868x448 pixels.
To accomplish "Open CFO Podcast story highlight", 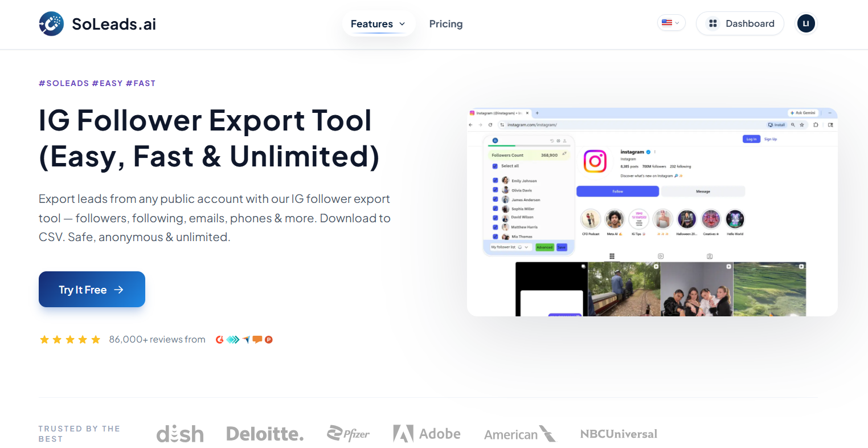I will click(591, 219).
